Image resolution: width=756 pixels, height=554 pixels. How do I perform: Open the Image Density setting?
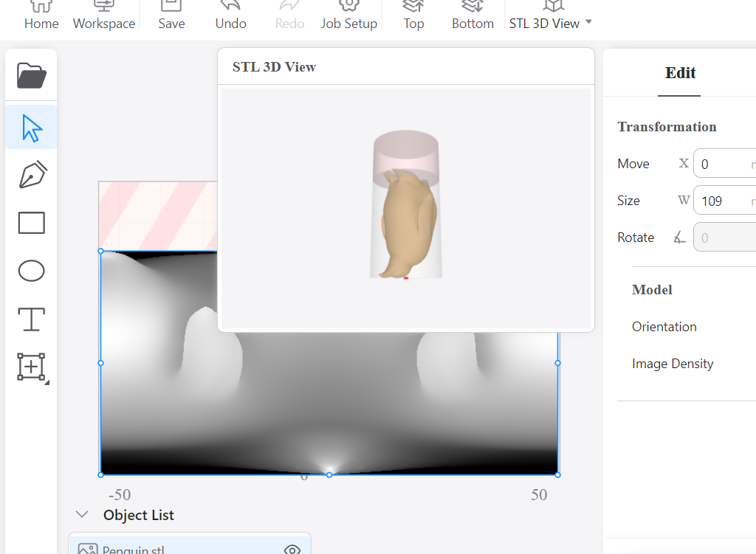point(673,364)
